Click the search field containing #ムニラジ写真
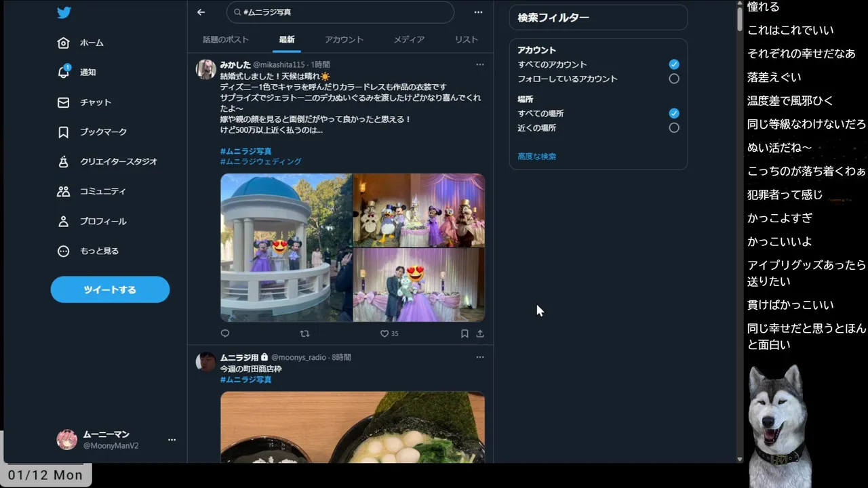This screenshot has width=868, height=488. pos(340,12)
